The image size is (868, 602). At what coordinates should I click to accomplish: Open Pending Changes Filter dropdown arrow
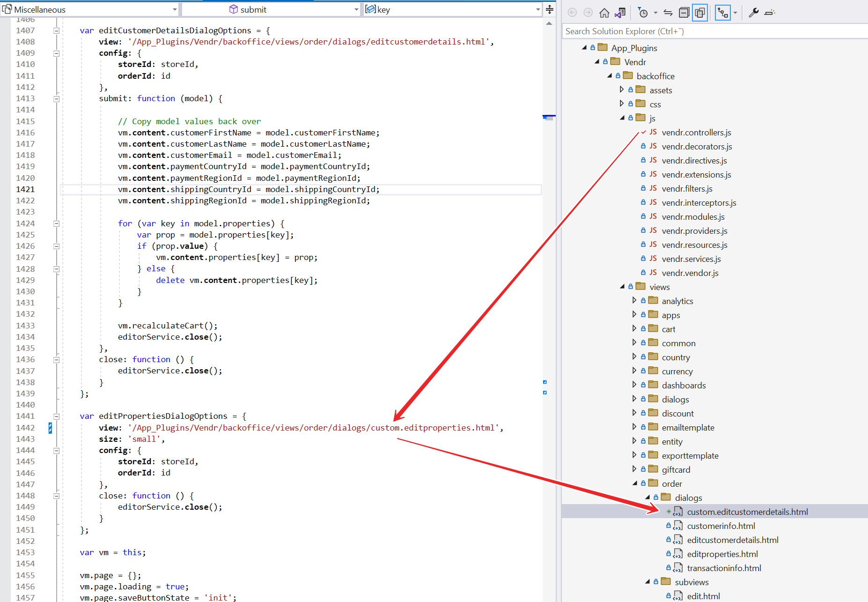tap(655, 13)
